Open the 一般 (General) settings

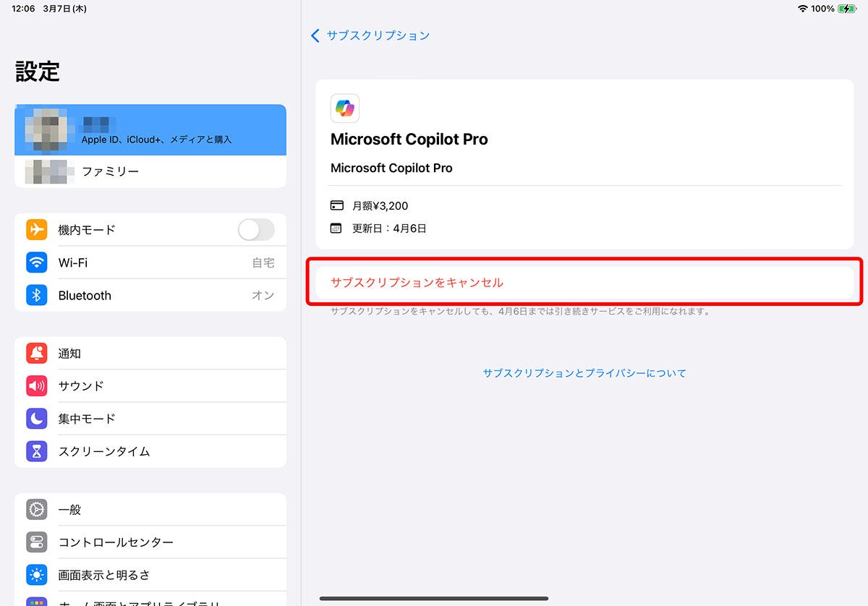(69, 509)
